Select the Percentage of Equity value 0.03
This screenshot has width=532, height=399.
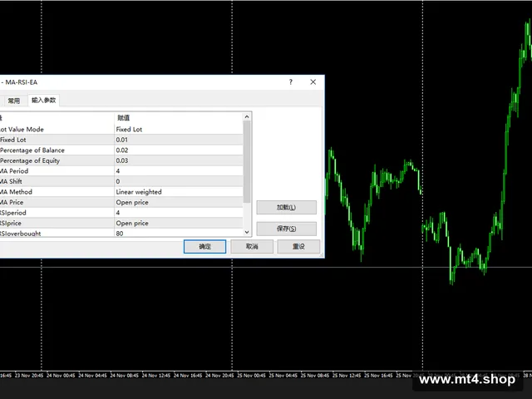(122, 160)
